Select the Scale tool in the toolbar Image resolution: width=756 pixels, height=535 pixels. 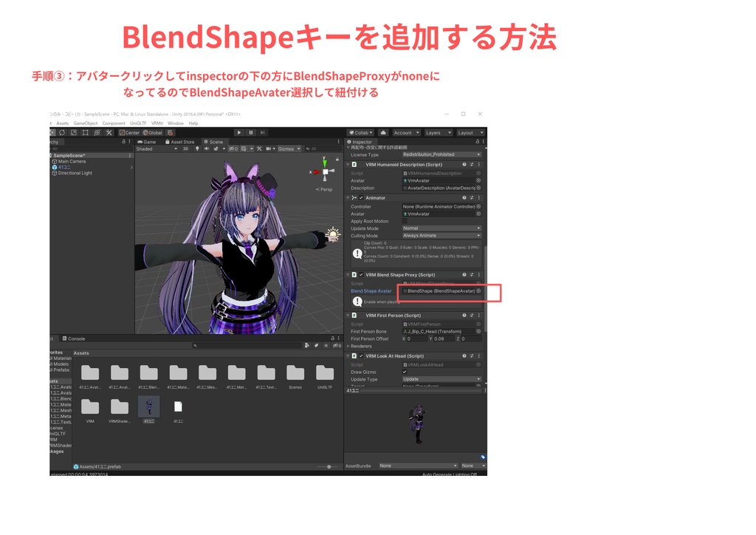[x=73, y=133]
